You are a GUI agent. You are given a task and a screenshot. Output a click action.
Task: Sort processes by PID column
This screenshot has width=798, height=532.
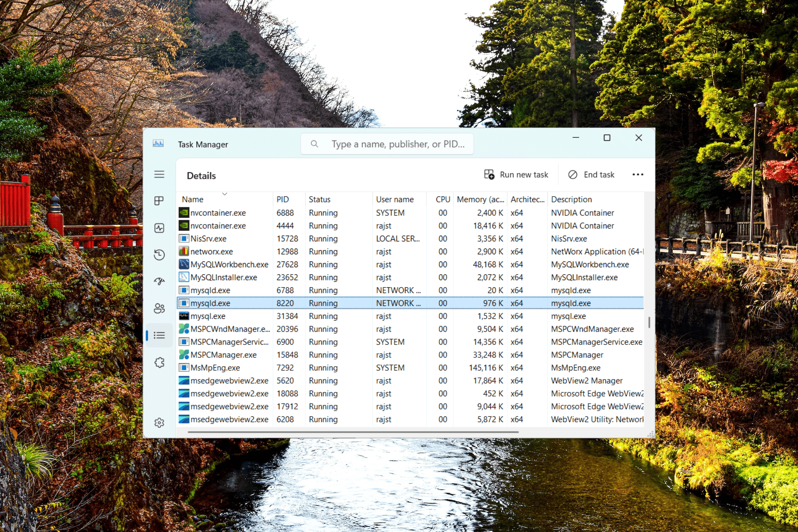click(283, 199)
